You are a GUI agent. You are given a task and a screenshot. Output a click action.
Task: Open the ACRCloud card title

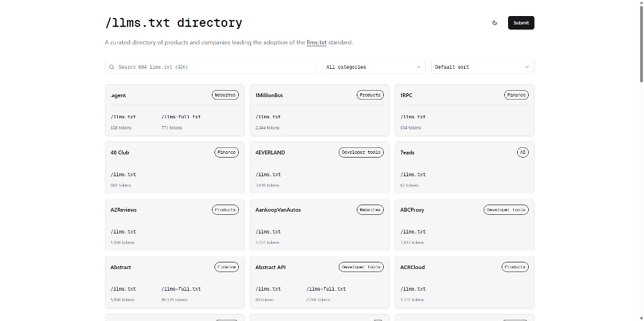coord(413,267)
